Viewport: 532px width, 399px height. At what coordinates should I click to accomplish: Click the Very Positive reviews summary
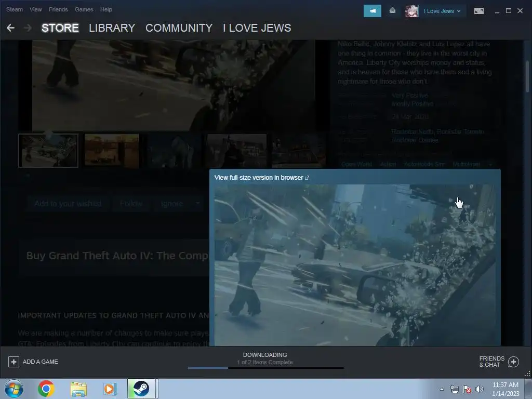tap(410, 96)
